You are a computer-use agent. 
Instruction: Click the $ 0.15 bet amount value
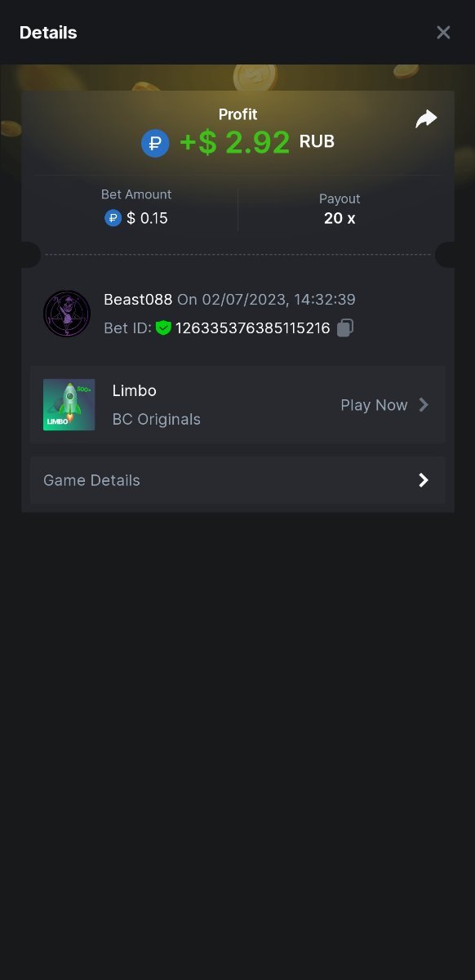[147, 218]
